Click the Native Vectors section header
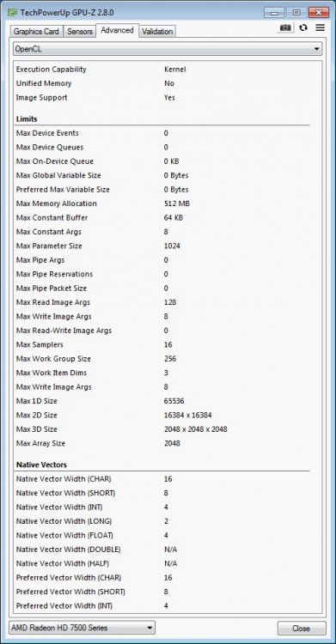Image resolution: width=336 pixels, height=644 pixels. (41, 465)
